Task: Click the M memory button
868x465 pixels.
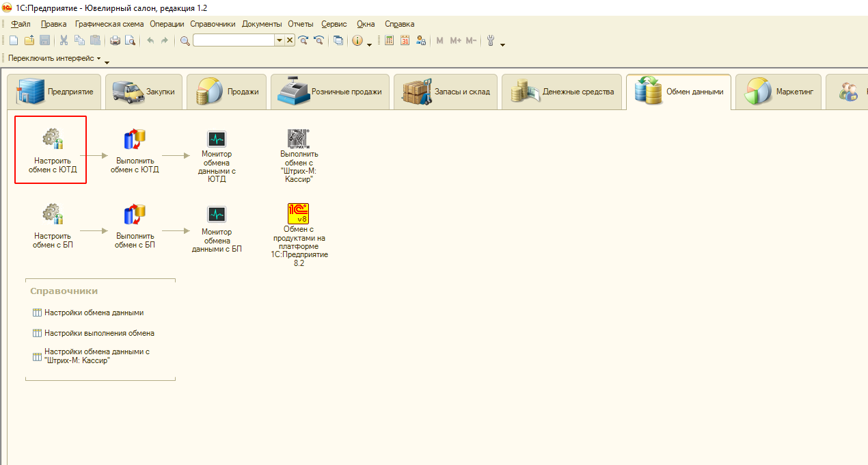Action: point(439,41)
